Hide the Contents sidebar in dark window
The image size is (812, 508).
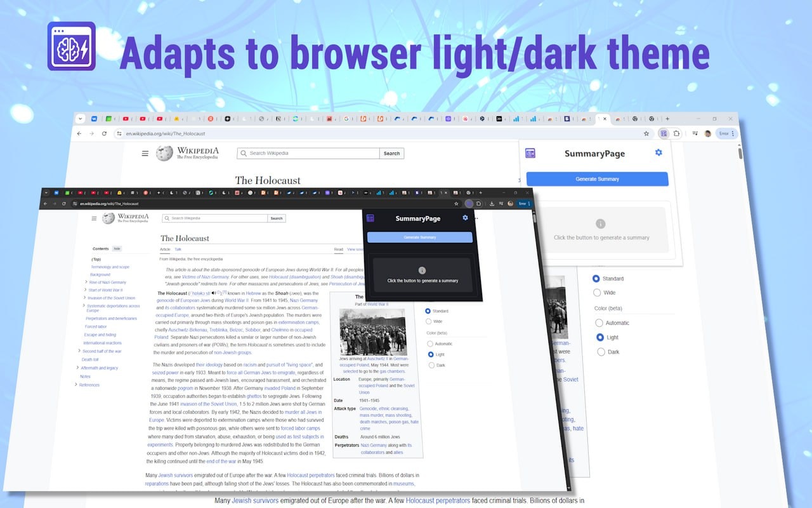pyautogui.click(x=117, y=249)
